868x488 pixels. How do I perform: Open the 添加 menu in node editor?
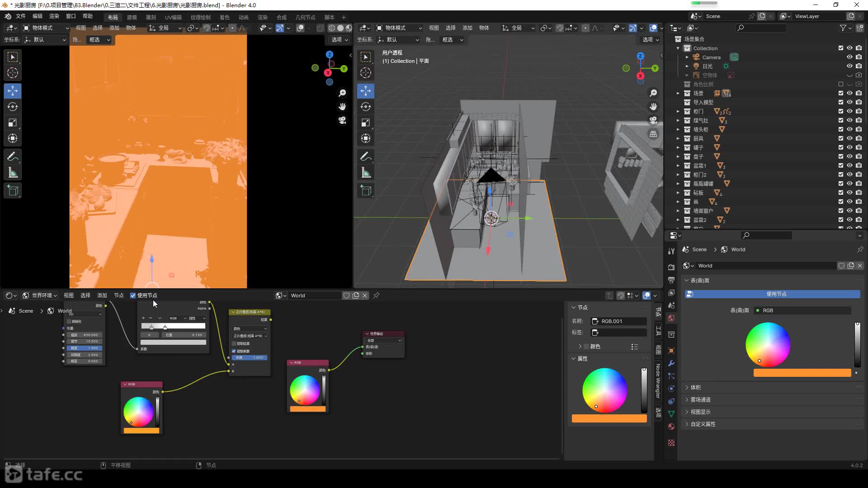click(x=102, y=296)
